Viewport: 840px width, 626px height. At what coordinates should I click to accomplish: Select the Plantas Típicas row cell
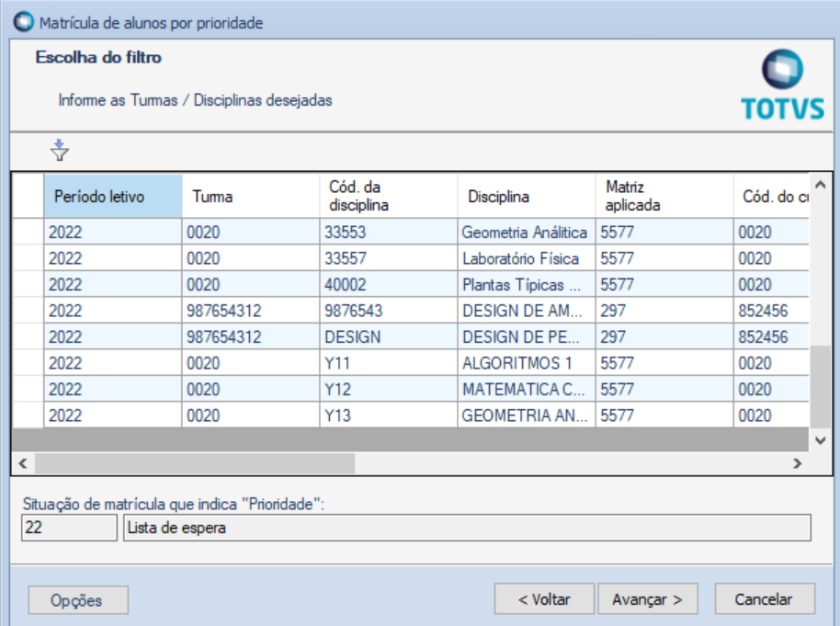pos(527,285)
